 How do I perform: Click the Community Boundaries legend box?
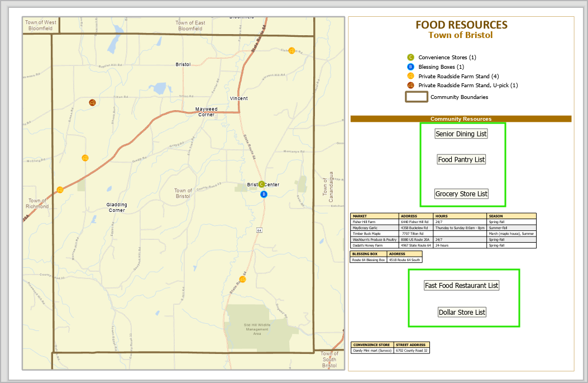coord(416,97)
